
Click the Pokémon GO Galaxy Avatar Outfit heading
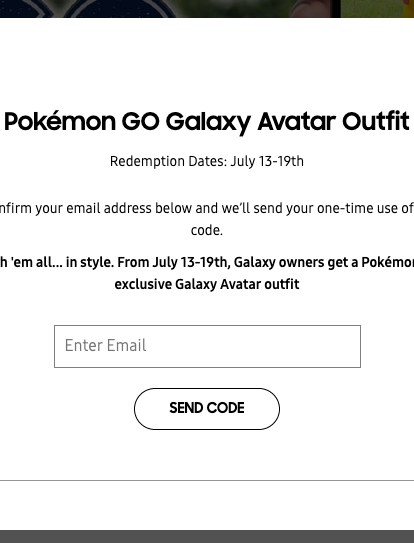coord(207,122)
